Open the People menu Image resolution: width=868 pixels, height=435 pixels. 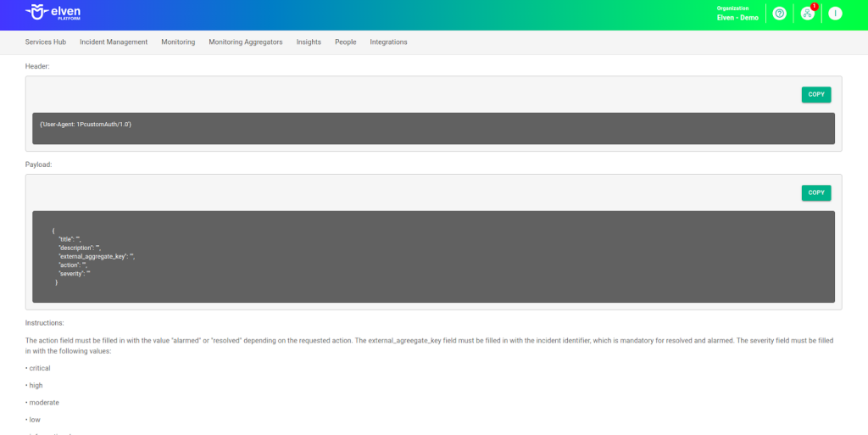click(345, 42)
